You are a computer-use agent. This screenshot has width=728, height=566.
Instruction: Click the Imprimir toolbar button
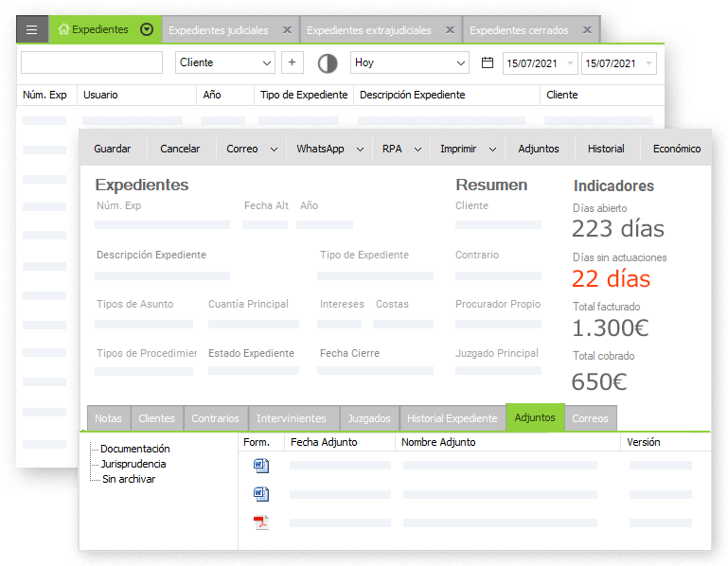[x=458, y=149]
